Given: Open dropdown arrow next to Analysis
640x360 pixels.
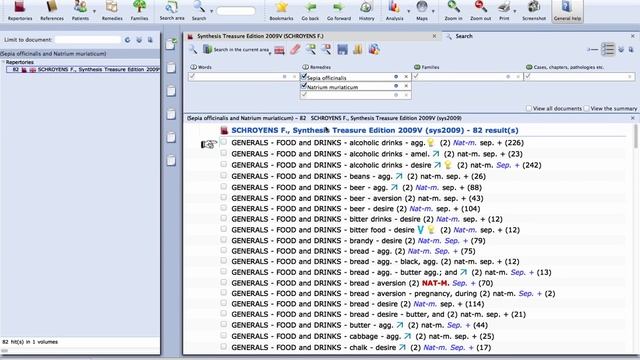Looking at the screenshot, I should [408, 11].
